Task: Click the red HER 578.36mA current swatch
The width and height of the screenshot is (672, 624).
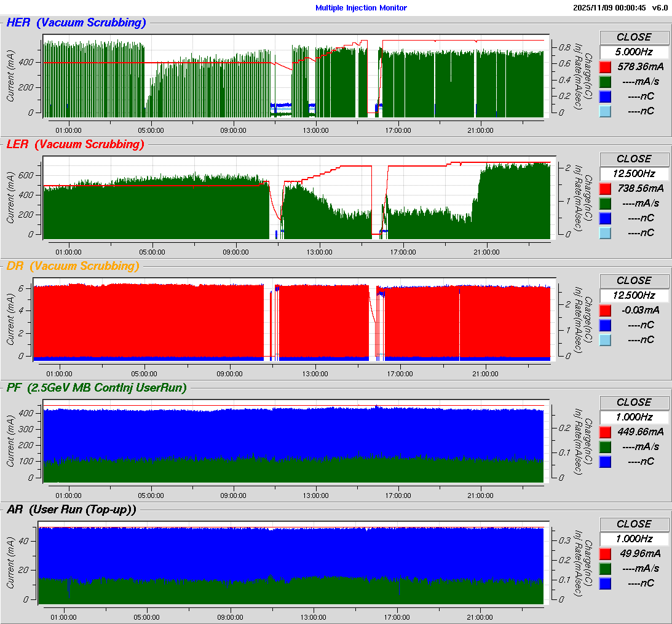Action: pos(605,67)
